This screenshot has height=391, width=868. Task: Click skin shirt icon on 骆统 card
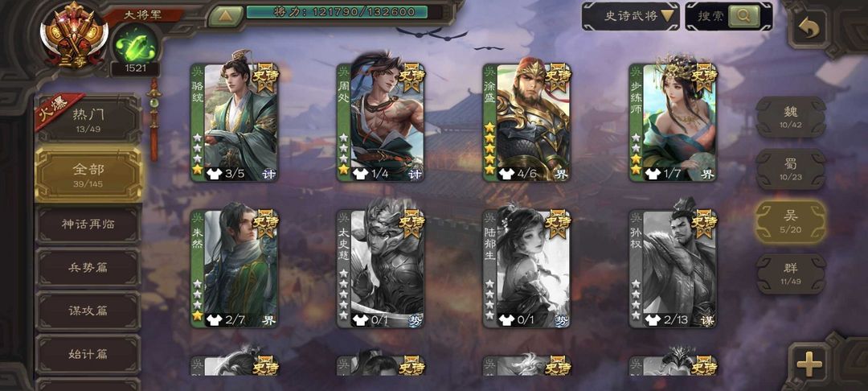tap(215, 175)
